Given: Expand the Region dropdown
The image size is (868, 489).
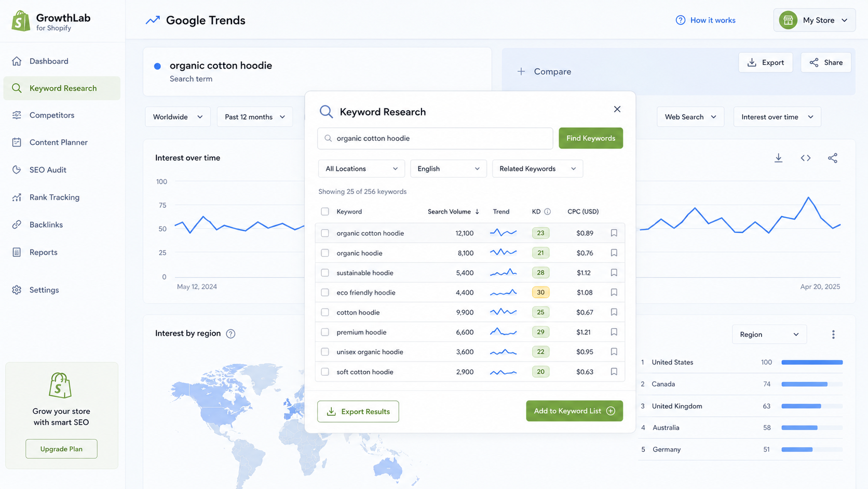Looking at the screenshot, I should click(769, 334).
